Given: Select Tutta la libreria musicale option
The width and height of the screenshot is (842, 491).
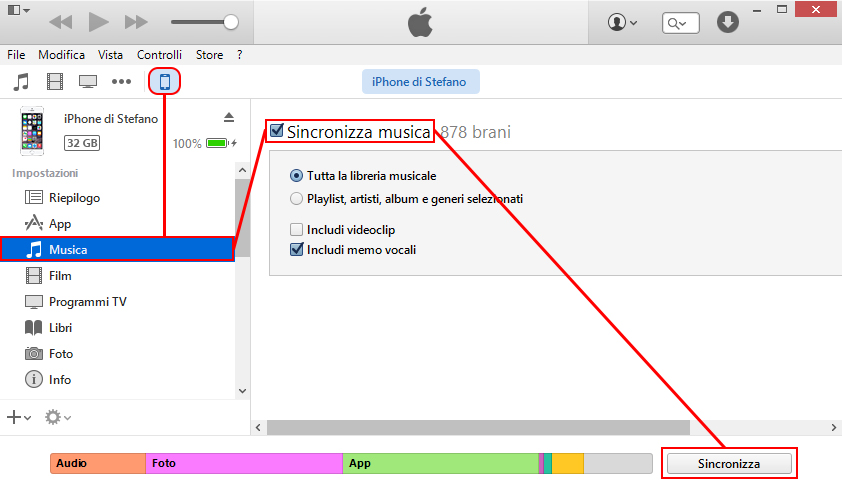Looking at the screenshot, I should click(x=296, y=176).
